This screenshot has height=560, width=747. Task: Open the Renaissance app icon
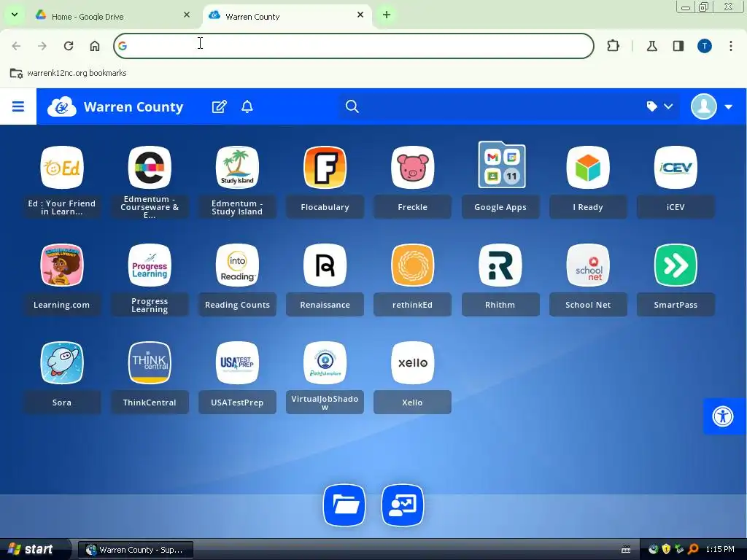325,265
